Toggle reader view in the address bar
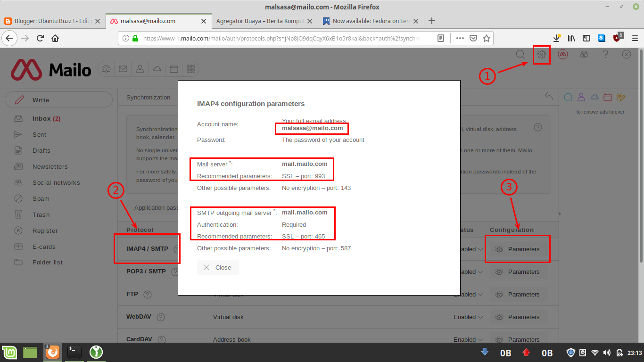Image resolution: width=644 pixels, height=362 pixels. 441,38
